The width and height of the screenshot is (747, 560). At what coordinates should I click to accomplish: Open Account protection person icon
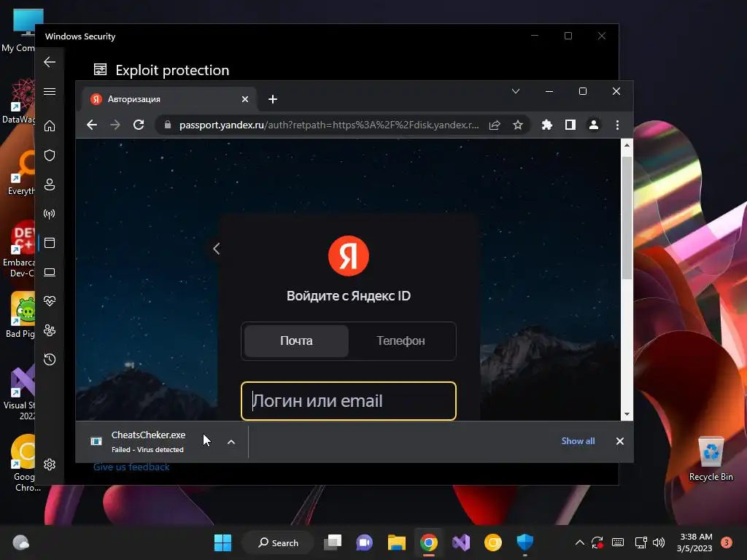coord(50,184)
